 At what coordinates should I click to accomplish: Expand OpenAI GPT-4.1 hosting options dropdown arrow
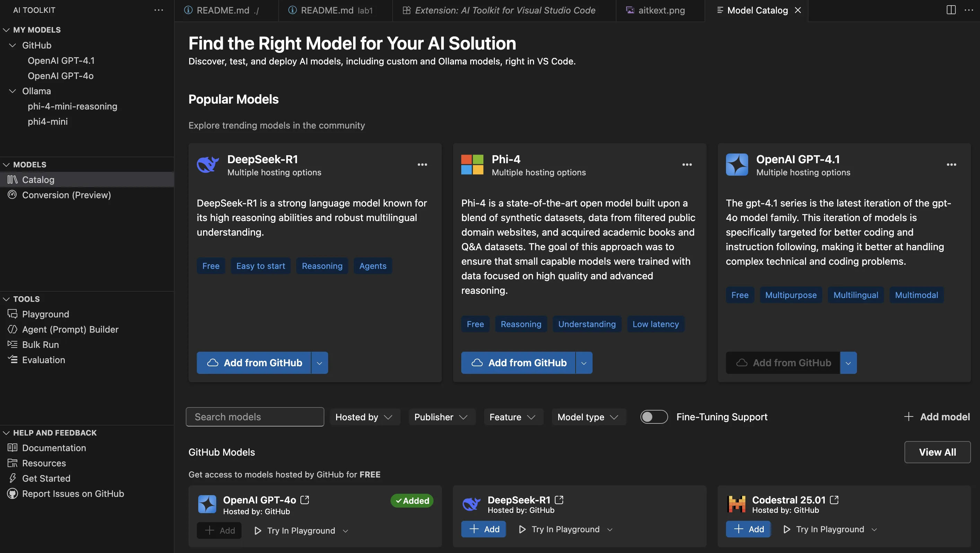(848, 363)
